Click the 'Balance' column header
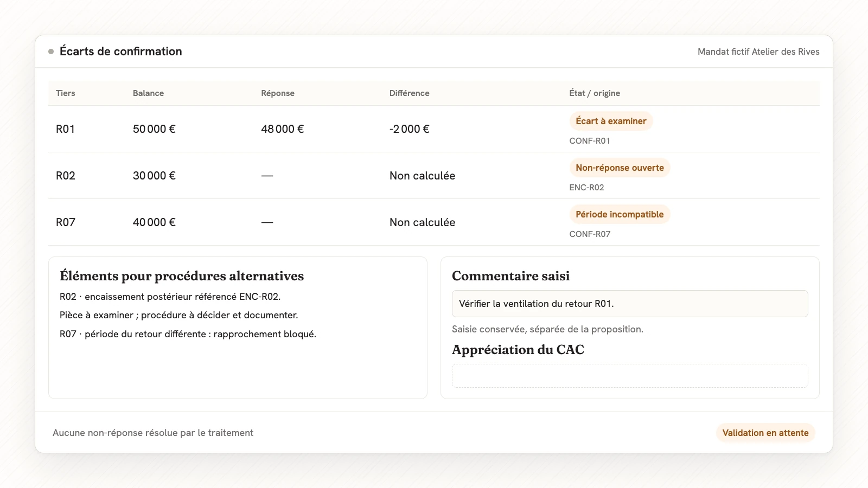 (x=148, y=93)
